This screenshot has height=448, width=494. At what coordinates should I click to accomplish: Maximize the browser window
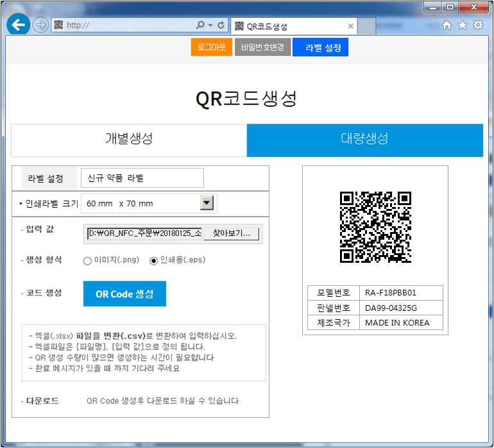click(x=450, y=7)
